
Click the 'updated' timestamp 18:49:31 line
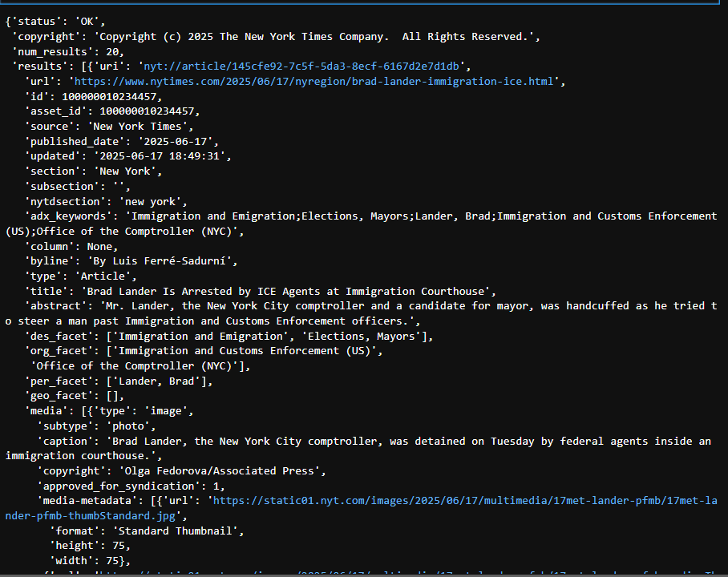(127, 156)
